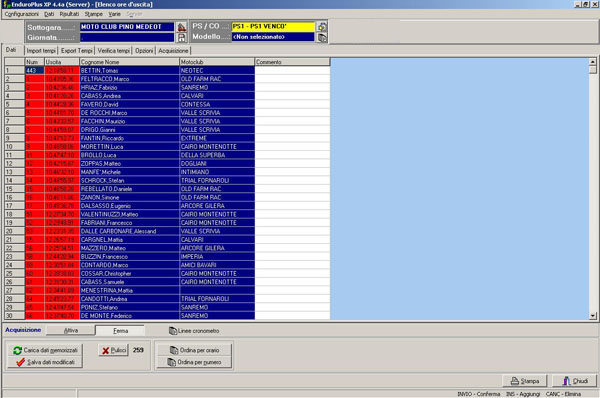600x398 pixels.
Task: Open the PS / CO yellow selector field
Action: click(273, 26)
